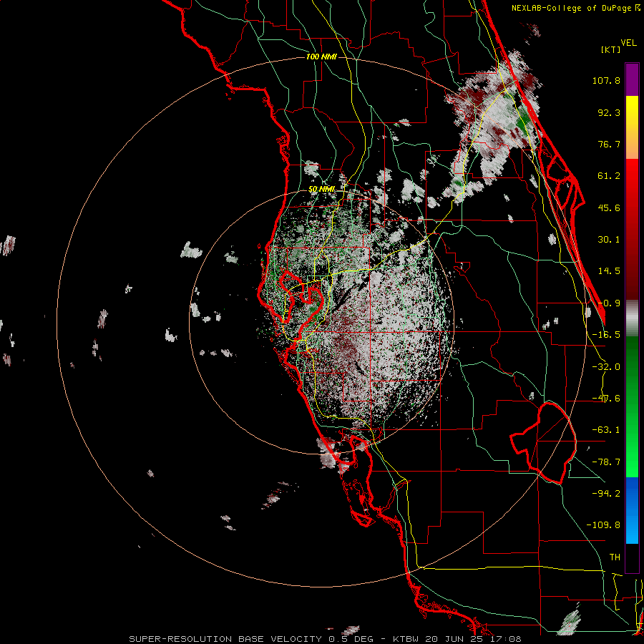The image size is (644, 644).
Task: Click the blue segment of velocity color bar
Action: point(632,510)
